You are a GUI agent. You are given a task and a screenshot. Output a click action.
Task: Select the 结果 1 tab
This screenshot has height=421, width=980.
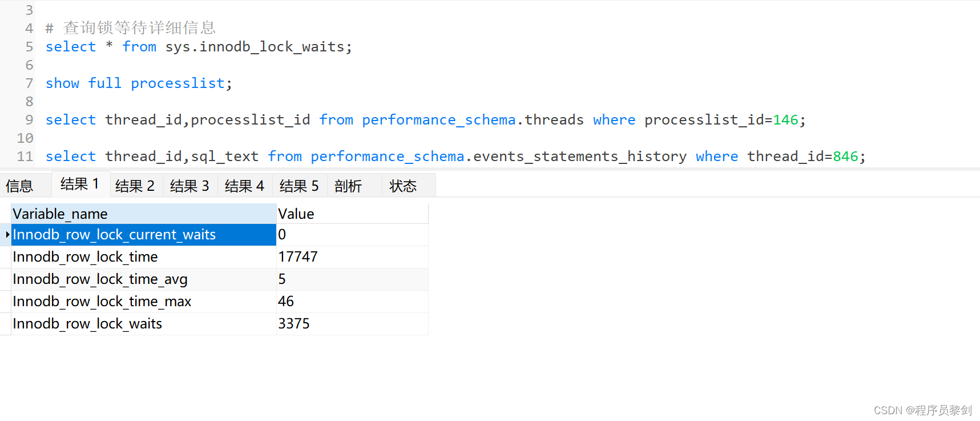click(80, 184)
